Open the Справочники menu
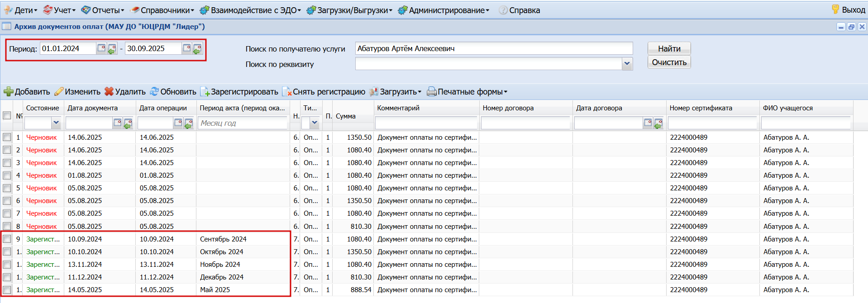Image resolution: width=868 pixels, height=303 pixels. [x=162, y=10]
